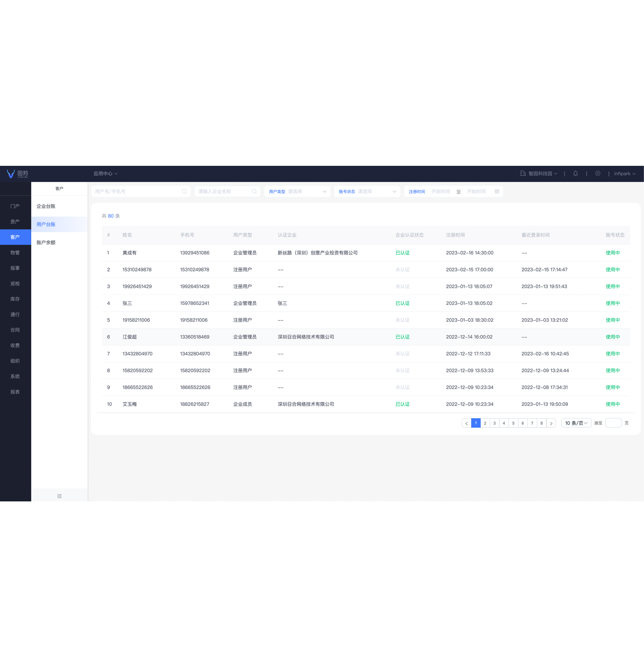This screenshot has height=668, width=644.
Task: Open the notification bell
Action: pos(575,173)
